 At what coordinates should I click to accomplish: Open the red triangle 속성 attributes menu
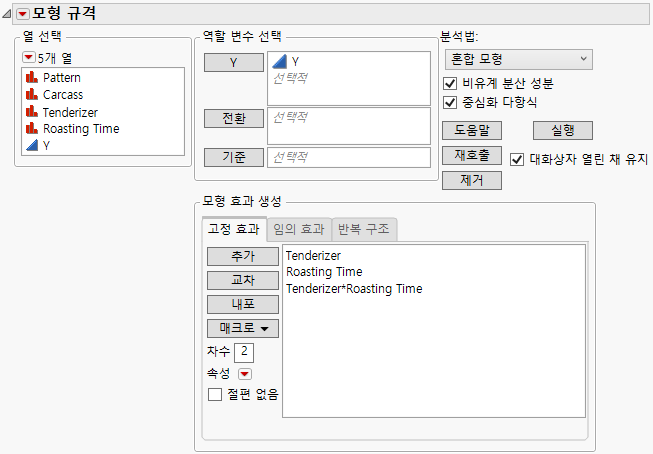click(245, 374)
